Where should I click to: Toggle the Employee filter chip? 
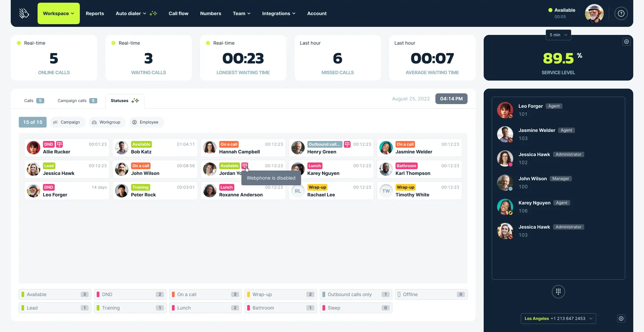[x=146, y=122]
